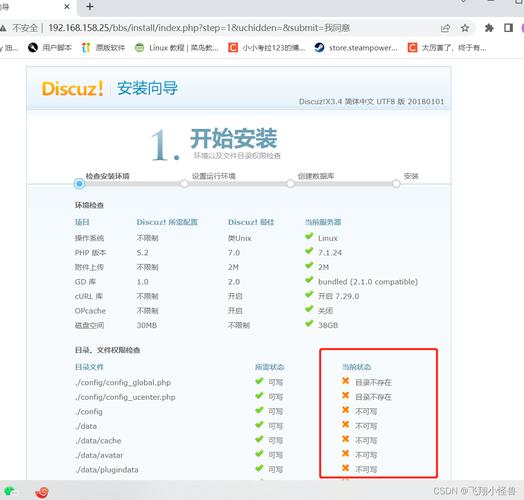Click the not-secure warning icon

pos(3,28)
